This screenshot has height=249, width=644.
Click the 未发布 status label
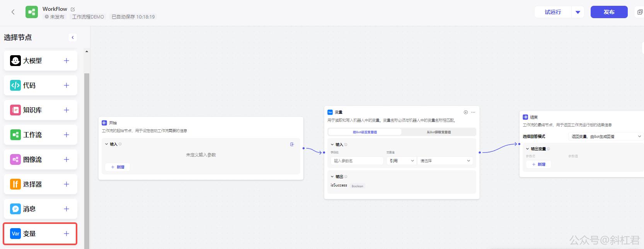pos(55,17)
